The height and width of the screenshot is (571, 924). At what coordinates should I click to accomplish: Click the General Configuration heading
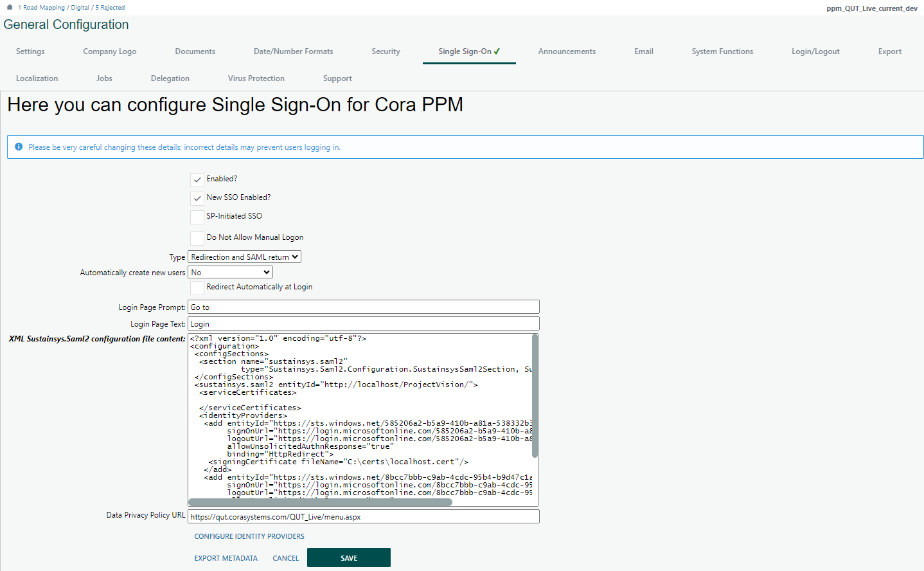point(66,24)
